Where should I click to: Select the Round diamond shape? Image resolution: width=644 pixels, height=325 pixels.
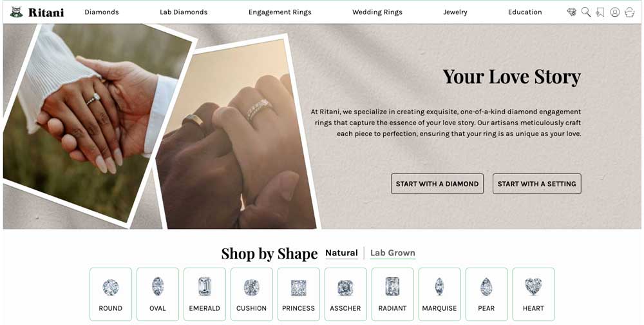click(111, 294)
